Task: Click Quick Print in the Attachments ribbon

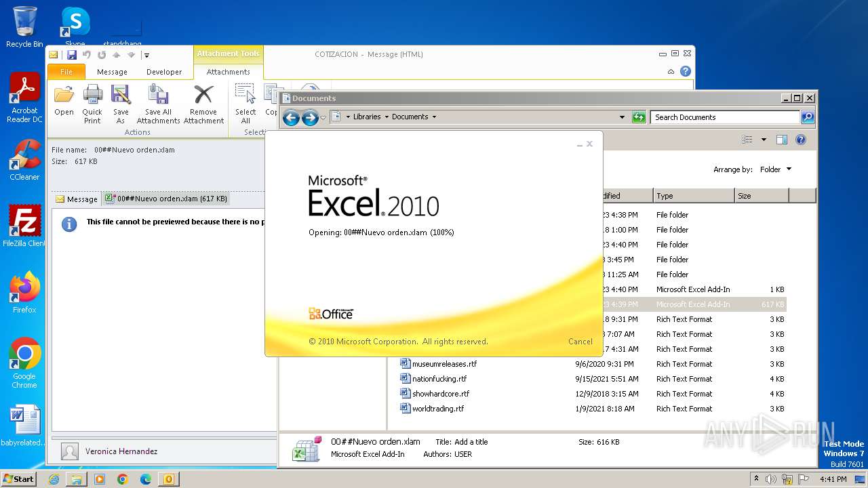Action: tap(92, 104)
